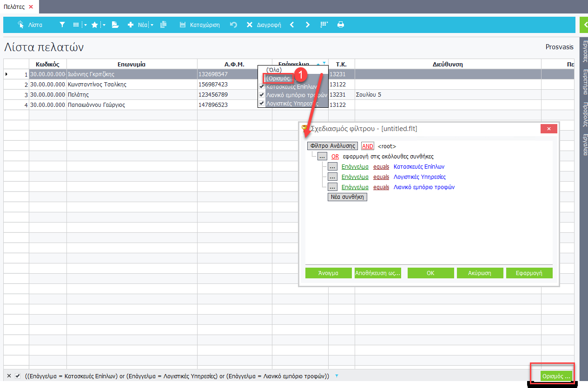Click the funnel filter icon in toolbar
The image size is (588, 388).
pyautogui.click(x=62, y=25)
